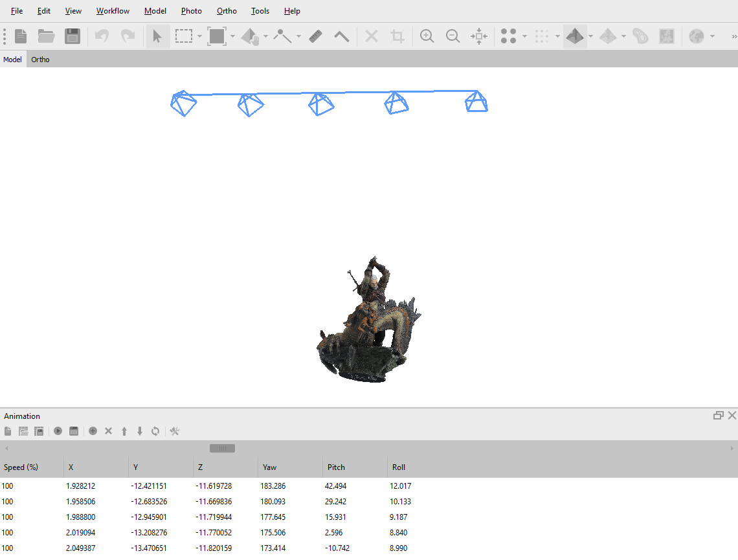Toggle the basemap globe icon
This screenshot has height=560, width=738.
[x=696, y=36]
